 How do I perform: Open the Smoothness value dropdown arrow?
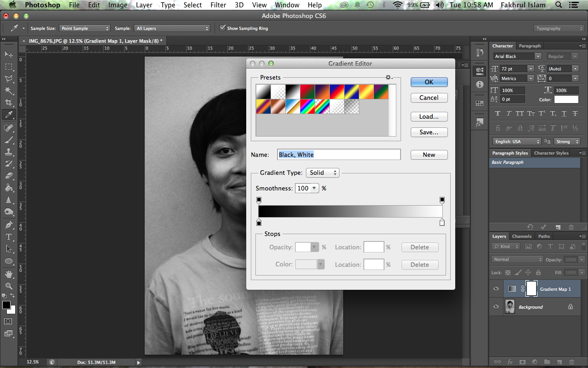(314, 188)
